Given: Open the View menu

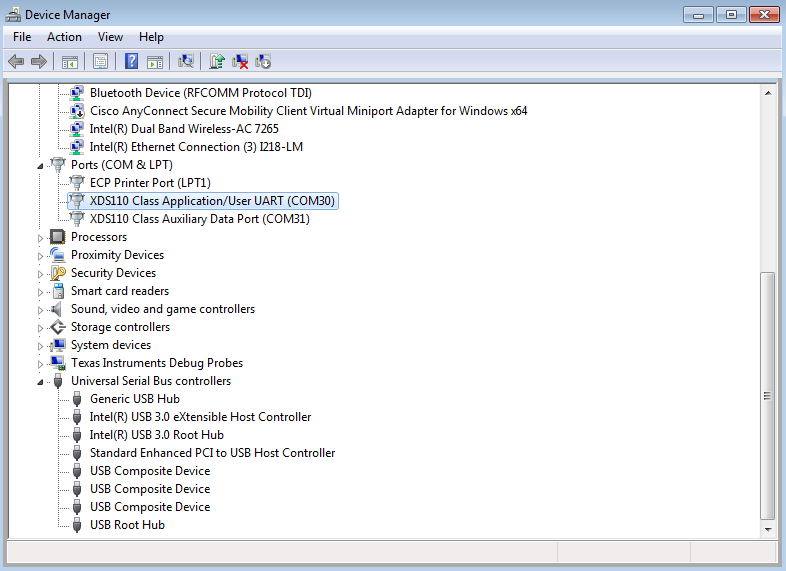Looking at the screenshot, I should coord(110,37).
